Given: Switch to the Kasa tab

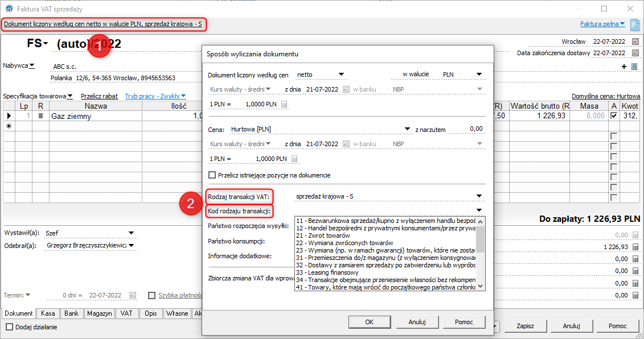Looking at the screenshot, I should [48, 313].
